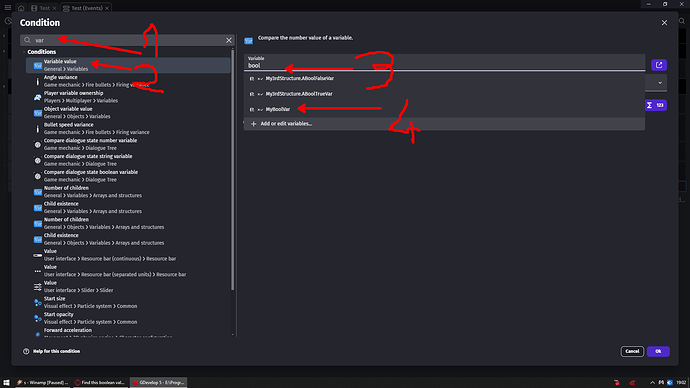Click the taskbar clock showing 19:02
This screenshot has width=690, height=388.
(x=681, y=383)
